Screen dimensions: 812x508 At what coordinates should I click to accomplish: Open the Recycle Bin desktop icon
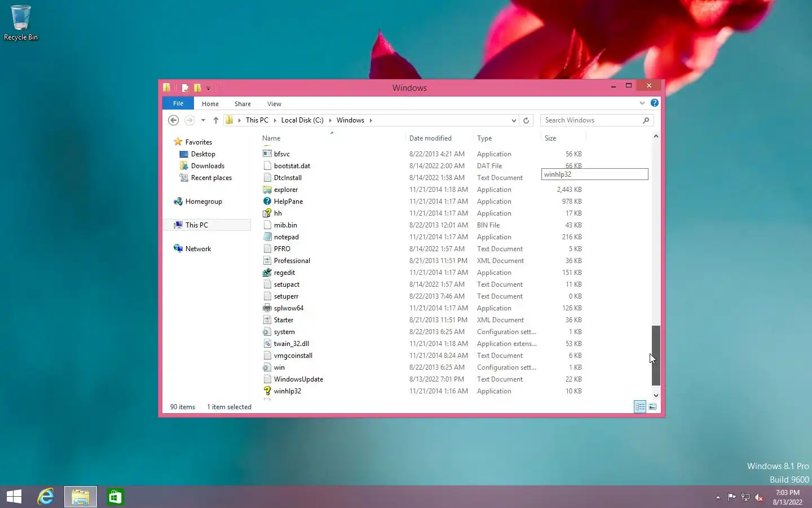21,23
